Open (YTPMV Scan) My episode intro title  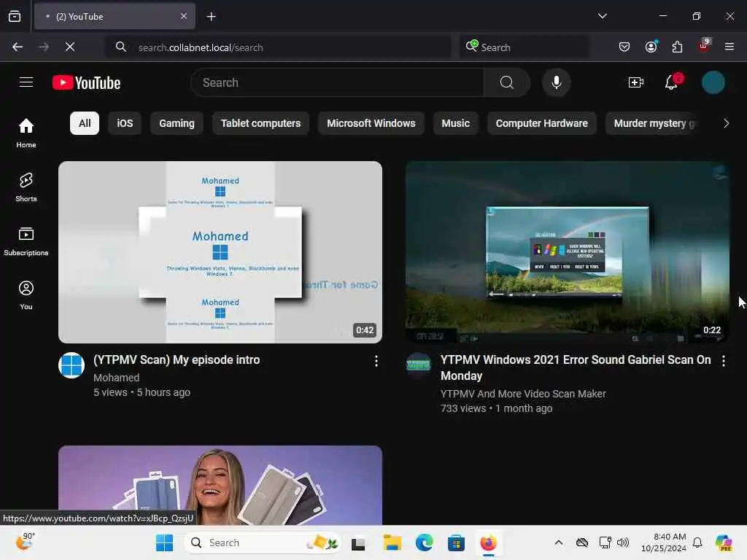coord(177,359)
